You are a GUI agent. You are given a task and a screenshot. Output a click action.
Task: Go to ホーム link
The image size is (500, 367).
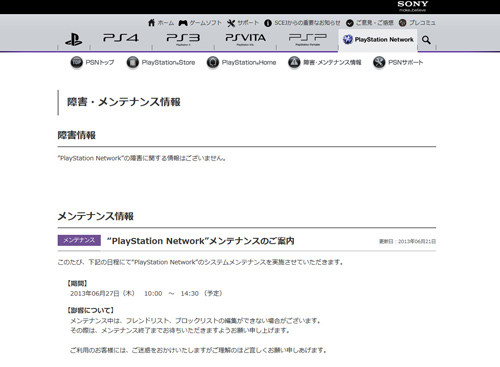pyautogui.click(x=166, y=23)
